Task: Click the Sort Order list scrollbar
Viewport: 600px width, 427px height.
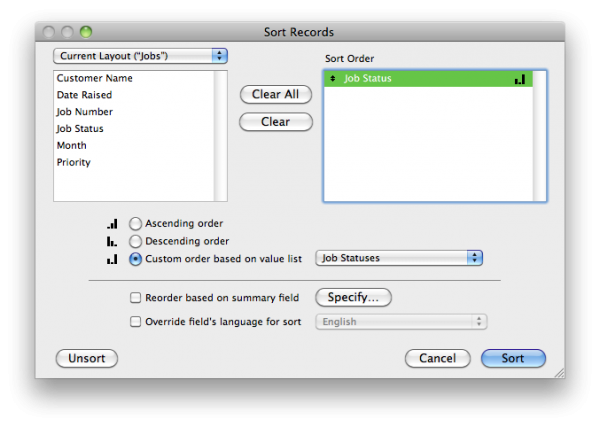Action: click(x=540, y=136)
